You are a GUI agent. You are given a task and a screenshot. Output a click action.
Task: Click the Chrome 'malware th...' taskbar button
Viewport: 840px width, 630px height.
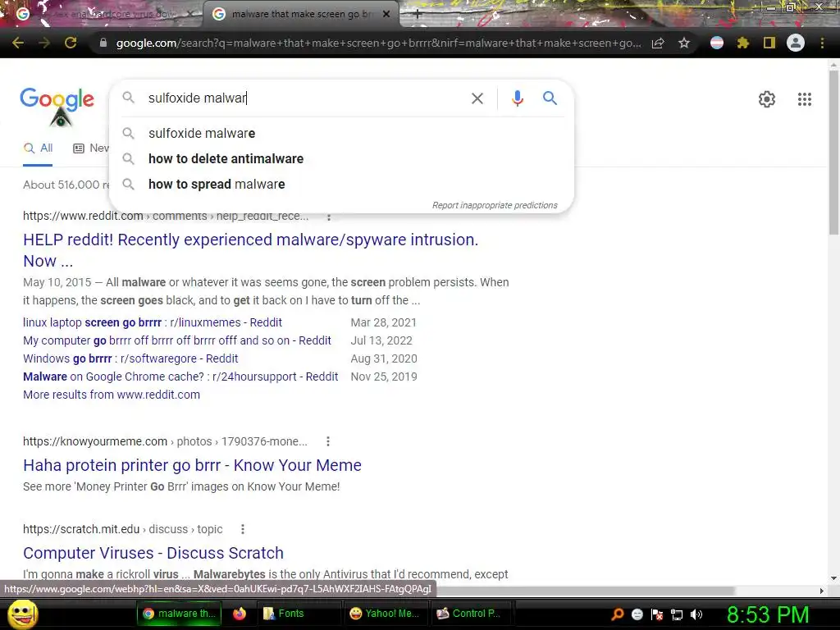pos(179,614)
